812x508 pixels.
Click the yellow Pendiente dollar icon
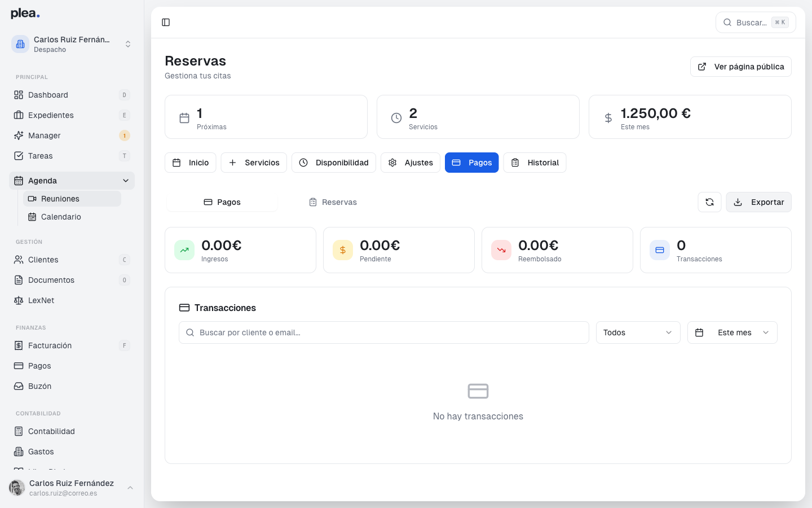(343, 250)
